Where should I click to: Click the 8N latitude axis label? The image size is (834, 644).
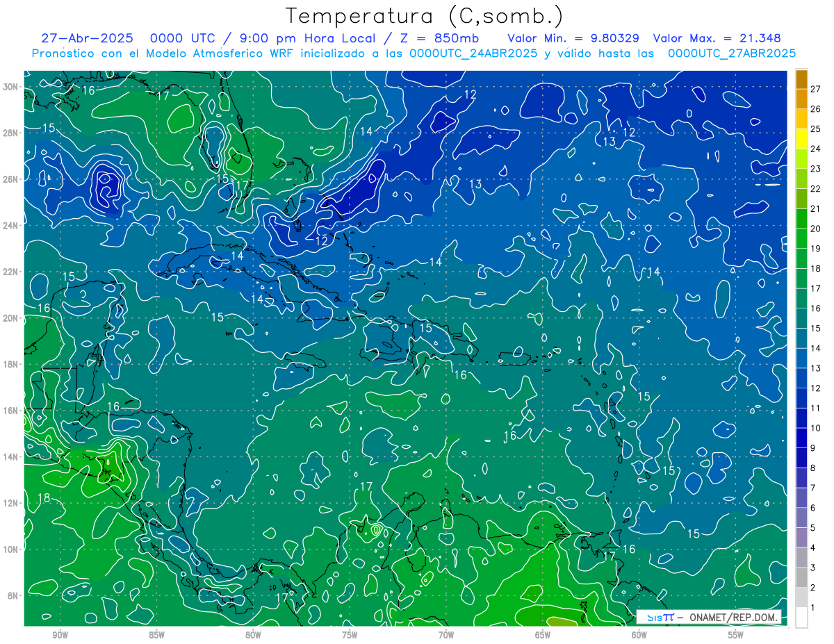[x=13, y=595]
